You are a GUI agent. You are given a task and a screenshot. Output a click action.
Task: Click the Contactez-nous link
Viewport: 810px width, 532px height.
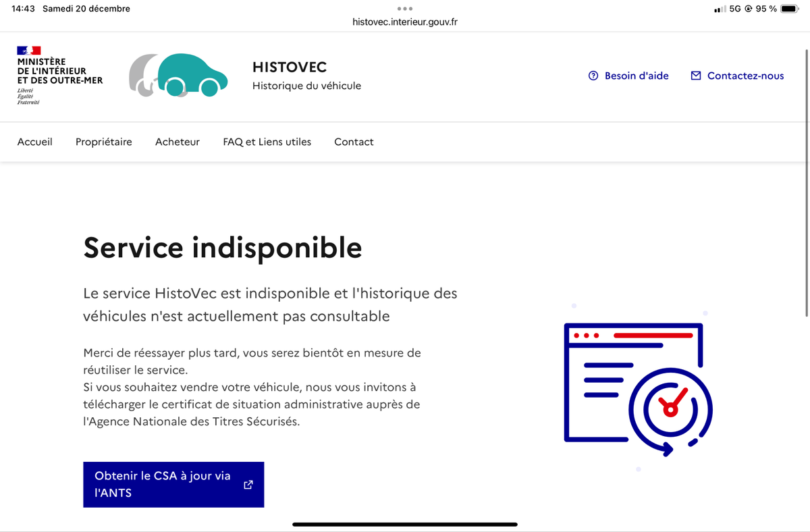[x=737, y=76]
